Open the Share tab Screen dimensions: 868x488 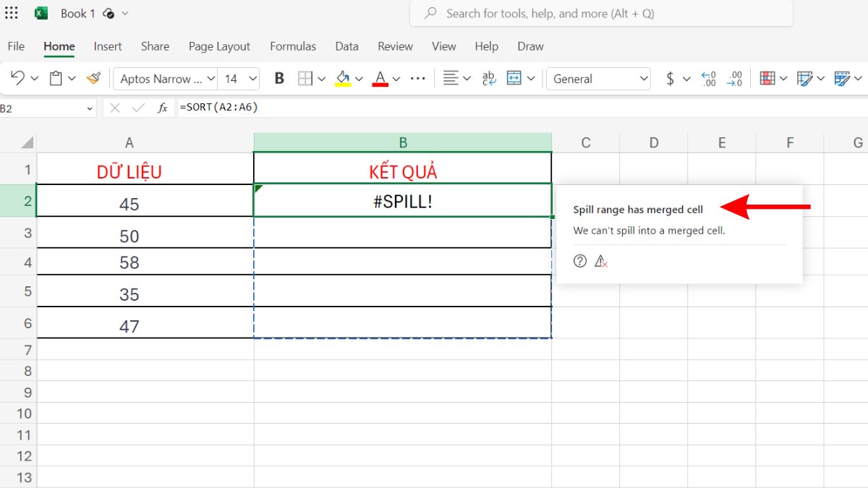point(155,46)
